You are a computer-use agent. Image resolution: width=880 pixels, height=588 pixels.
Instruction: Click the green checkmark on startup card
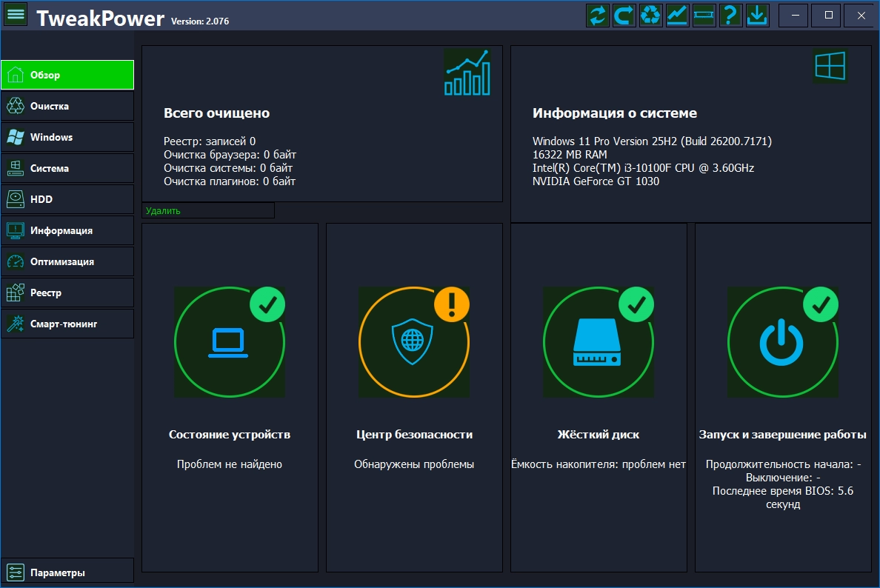click(x=821, y=304)
